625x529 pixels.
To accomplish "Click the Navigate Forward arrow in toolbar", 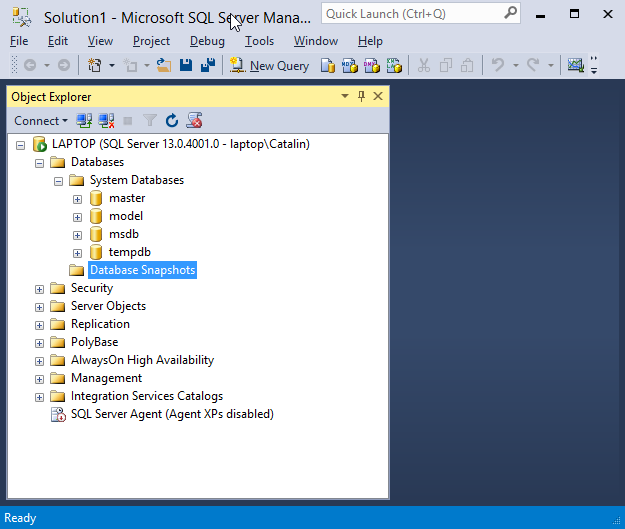I will 64,65.
